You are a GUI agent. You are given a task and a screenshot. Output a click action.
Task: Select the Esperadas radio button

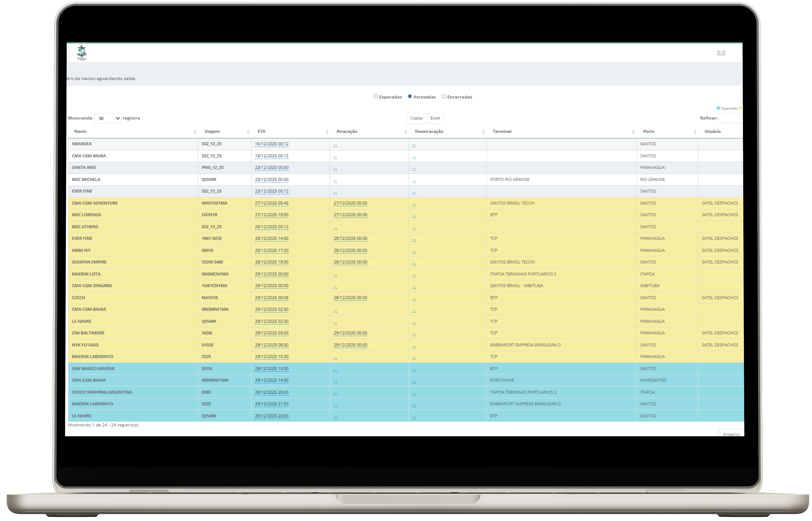376,96
